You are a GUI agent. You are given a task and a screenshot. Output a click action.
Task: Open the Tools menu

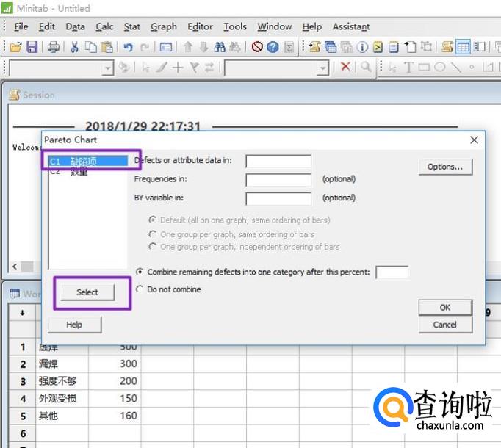(235, 26)
